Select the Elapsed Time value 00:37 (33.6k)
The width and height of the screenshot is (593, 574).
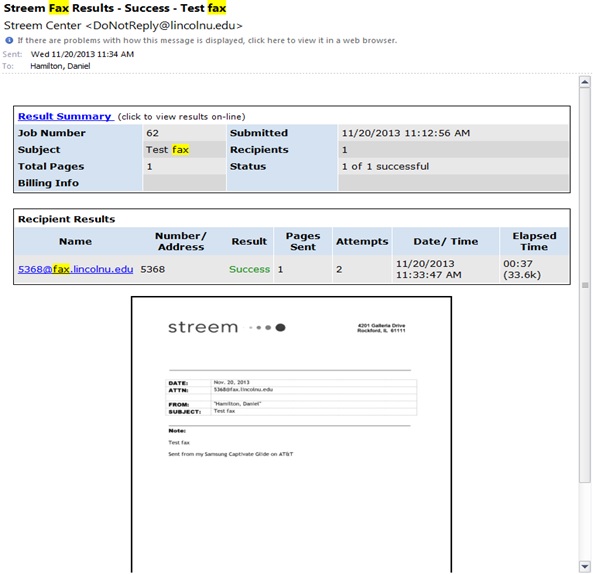click(x=522, y=269)
